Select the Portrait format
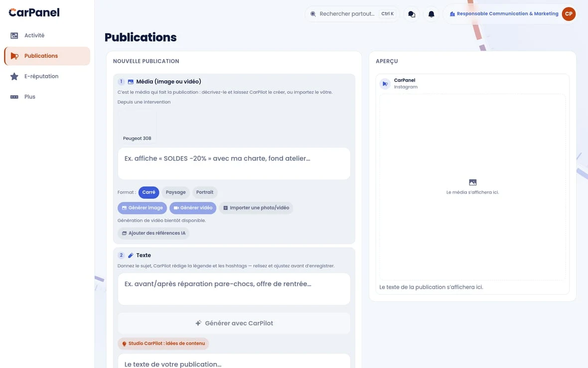Image resolution: width=588 pixels, height=368 pixels. [205, 192]
